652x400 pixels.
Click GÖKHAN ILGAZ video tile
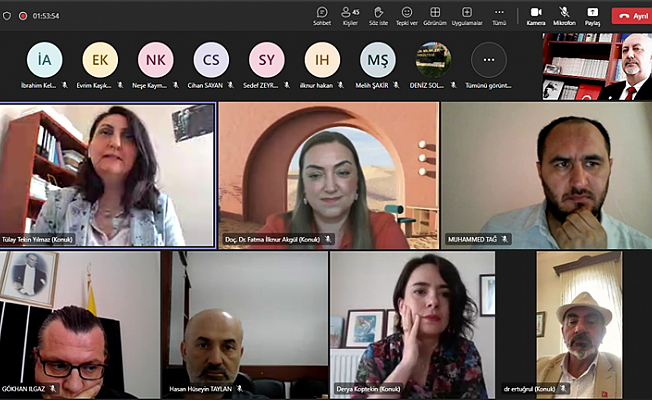(80, 325)
